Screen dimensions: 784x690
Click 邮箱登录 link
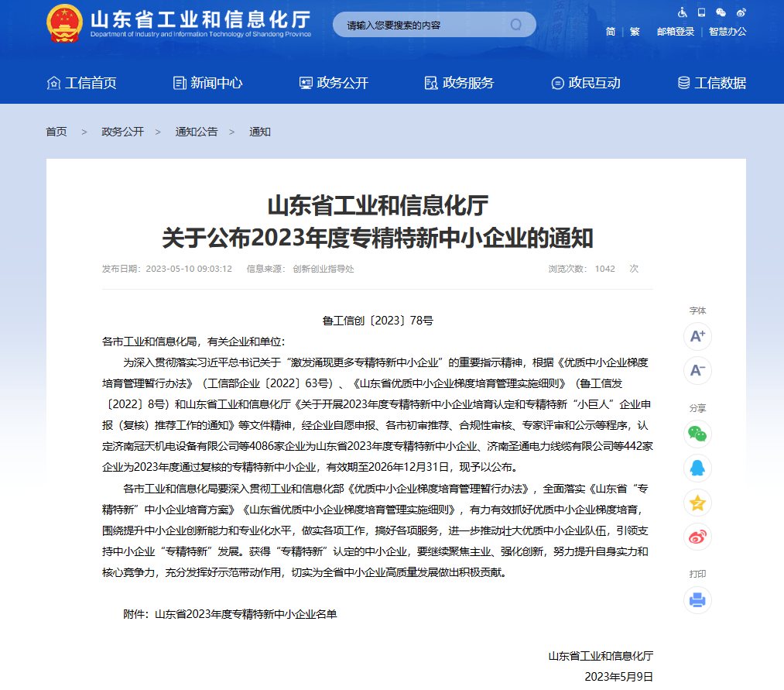point(675,32)
